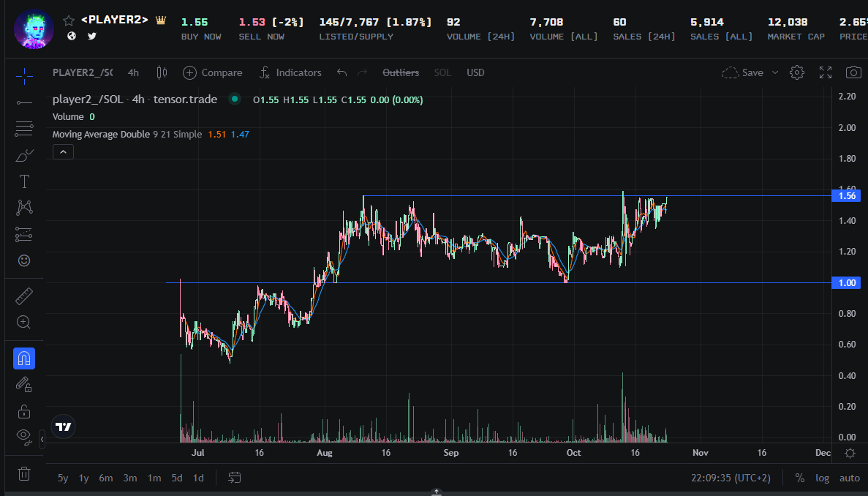
Task: Open the PLAYER2_/SOL symbol search
Action: coord(83,72)
